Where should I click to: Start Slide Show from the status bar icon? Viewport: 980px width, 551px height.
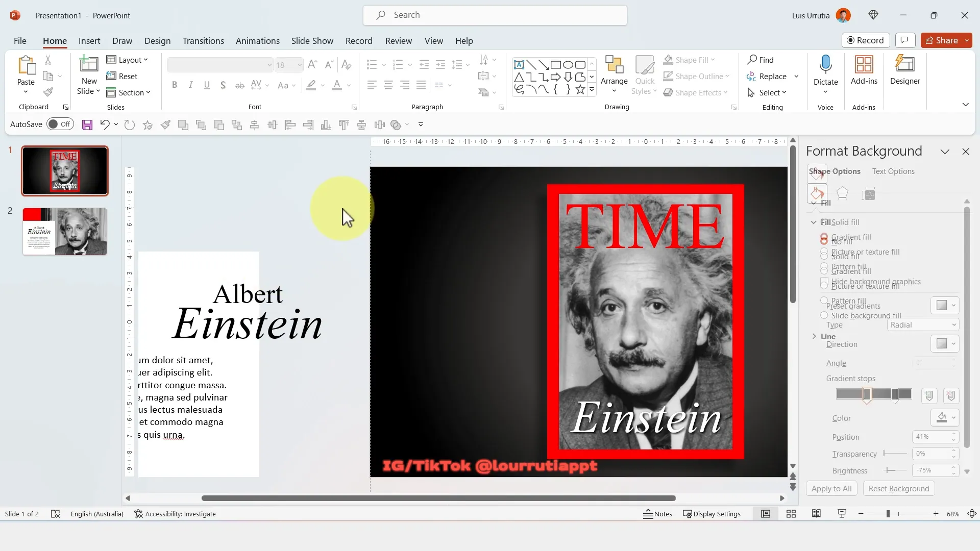coord(842,514)
